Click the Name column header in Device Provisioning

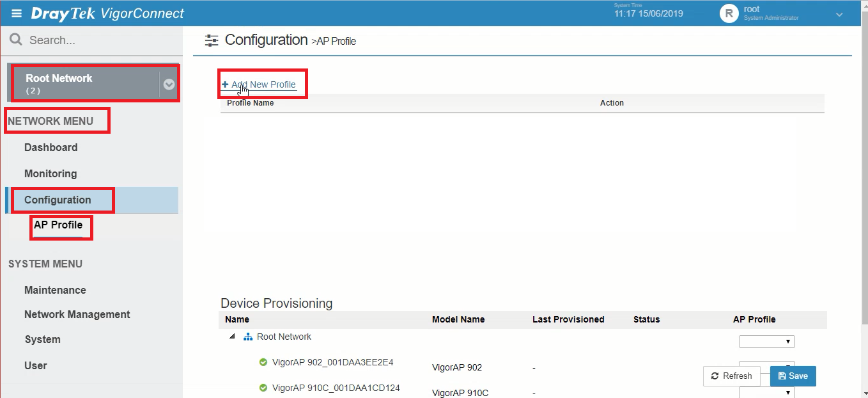[237, 319]
